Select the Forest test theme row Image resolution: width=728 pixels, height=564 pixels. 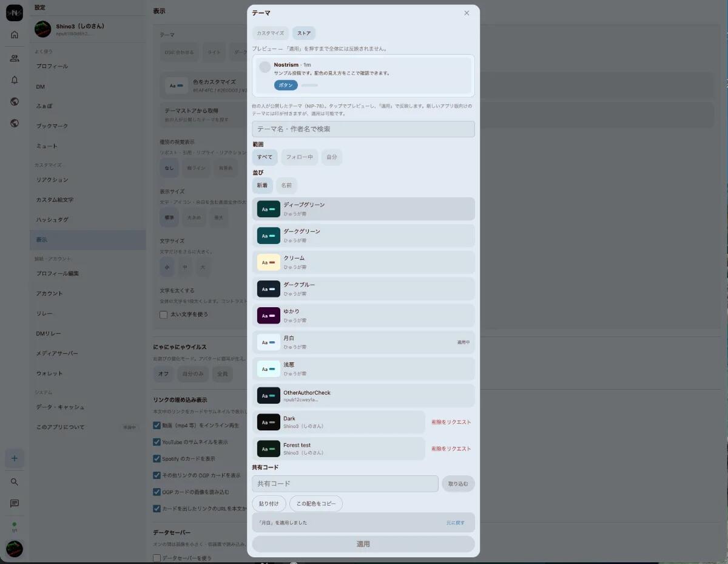pyautogui.click(x=339, y=449)
